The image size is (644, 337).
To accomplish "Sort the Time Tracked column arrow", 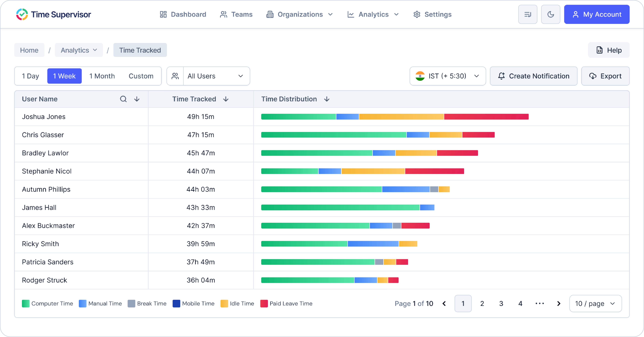I will tap(226, 99).
